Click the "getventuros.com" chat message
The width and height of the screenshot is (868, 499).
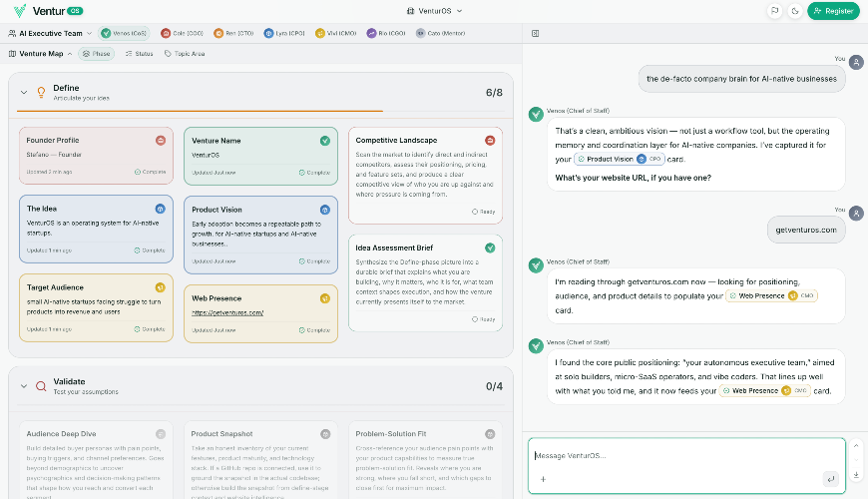tap(806, 230)
